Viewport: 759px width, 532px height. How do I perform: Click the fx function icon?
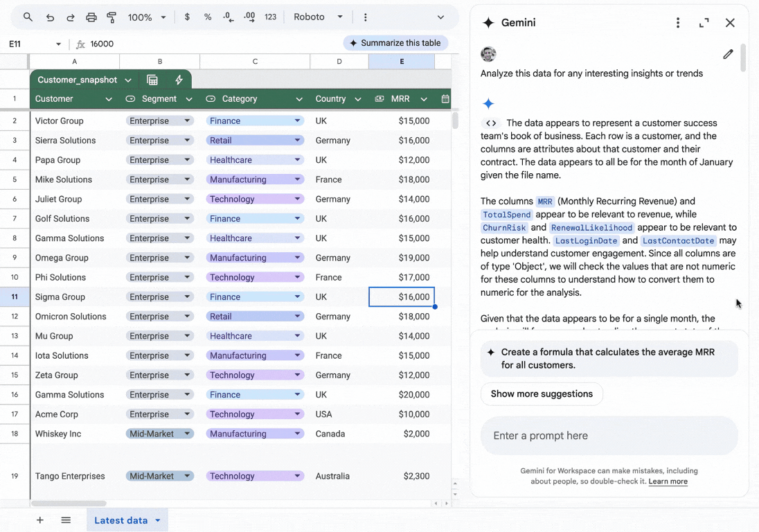click(80, 44)
